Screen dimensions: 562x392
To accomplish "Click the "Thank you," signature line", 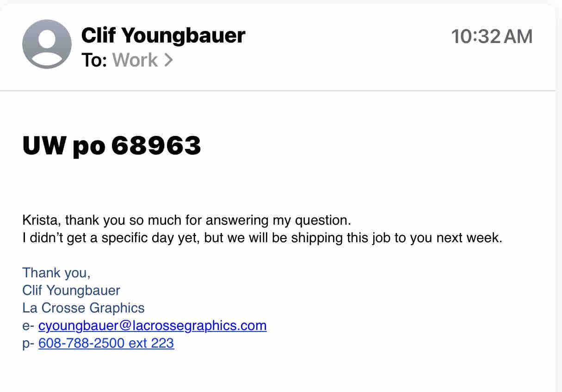I will (x=56, y=273).
